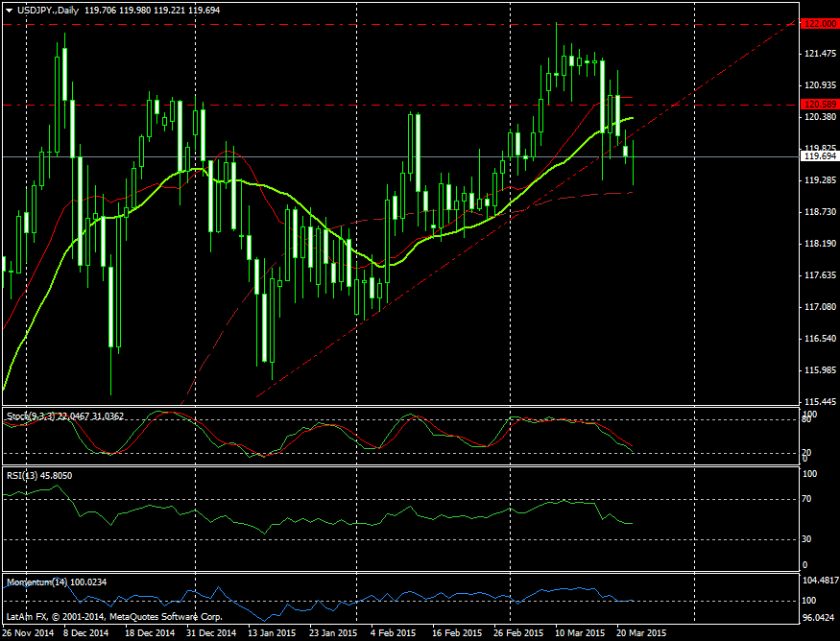The height and width of the screenshot is (641, 840).
Task: Select the red 122.000 price level tag
Action: click(816, 22)
